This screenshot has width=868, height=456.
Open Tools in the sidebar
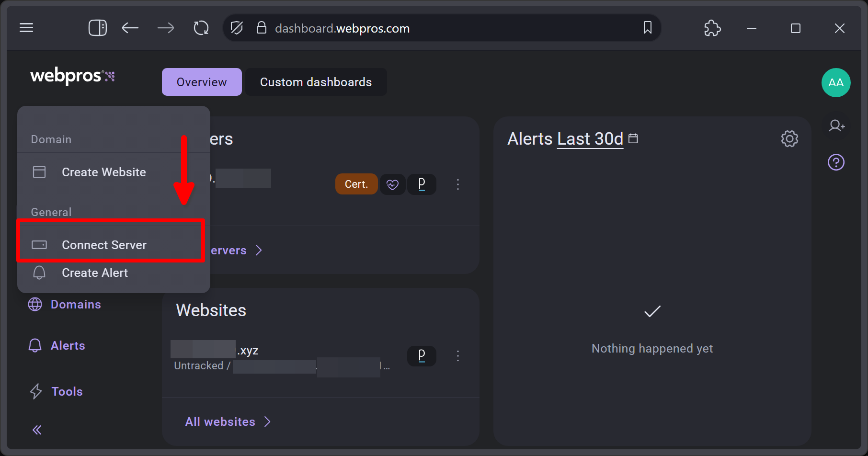tap(56, 391)
